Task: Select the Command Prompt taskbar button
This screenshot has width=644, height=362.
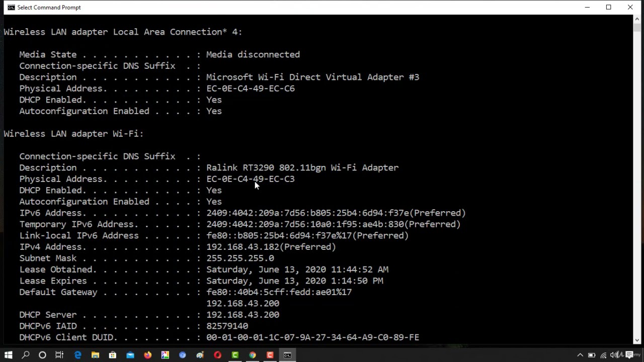Action: tap(287, 355)
